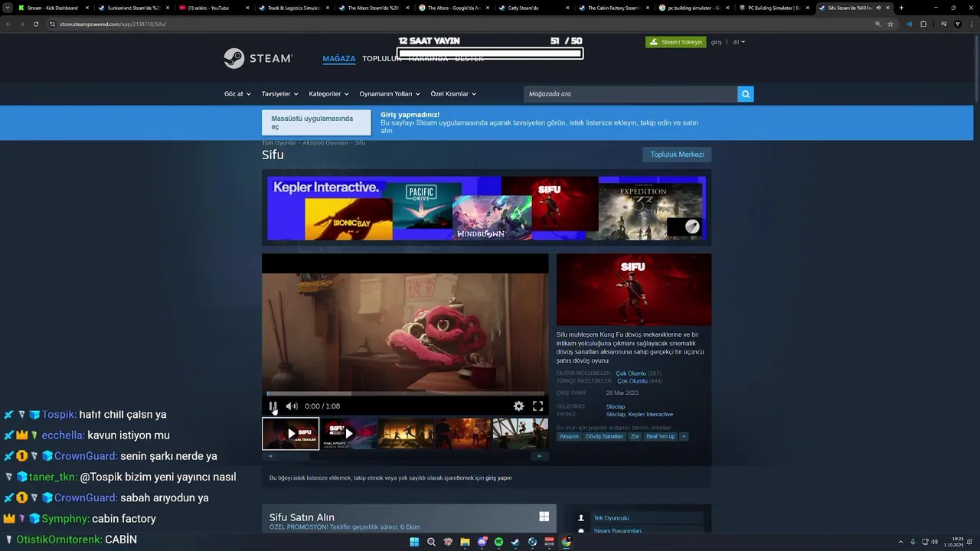The height and width of the screenshot is (551, 980).
Task: Open Sloclap developer link
Action: pos(616,406)
